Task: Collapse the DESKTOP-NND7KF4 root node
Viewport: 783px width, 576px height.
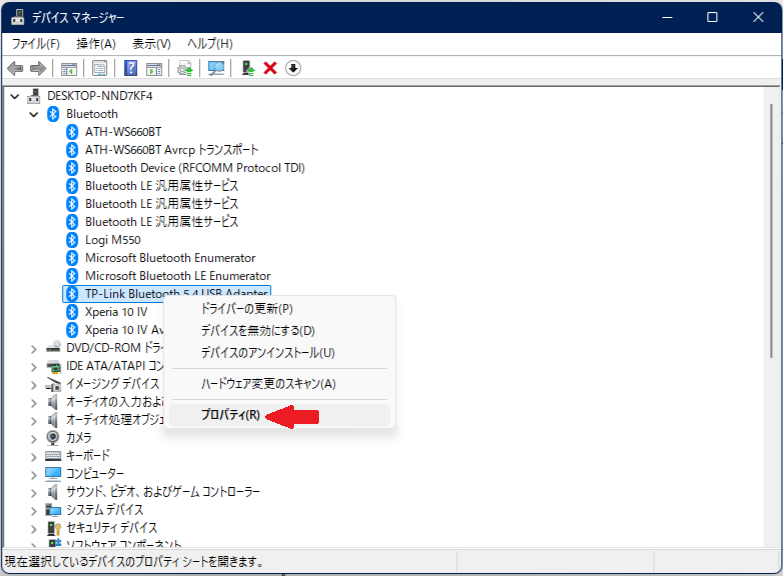Action: [15, 96]
